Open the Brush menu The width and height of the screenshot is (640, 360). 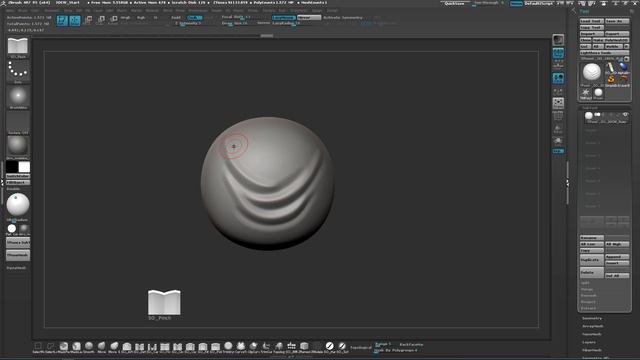[23, 11]
